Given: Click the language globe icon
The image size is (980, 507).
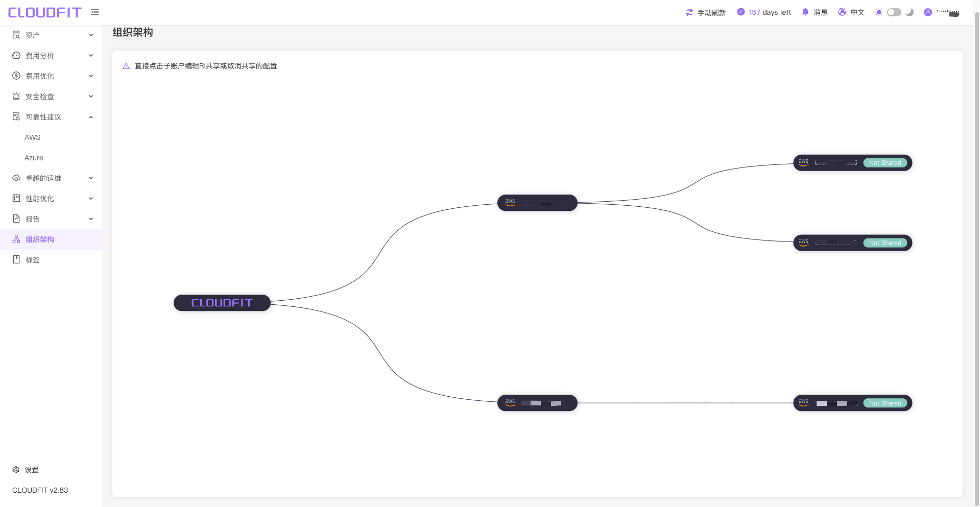Looking at the screenshot, I should [x=842, y=12].
